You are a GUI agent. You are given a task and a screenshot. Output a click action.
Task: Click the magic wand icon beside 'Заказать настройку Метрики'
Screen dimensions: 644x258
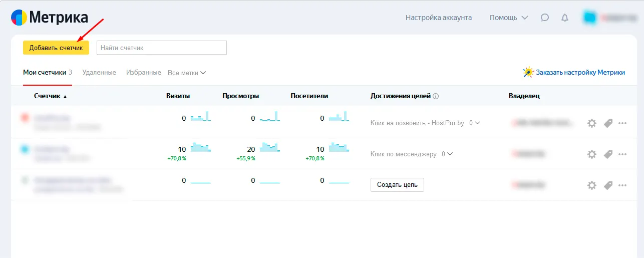[x=528, y=72]
